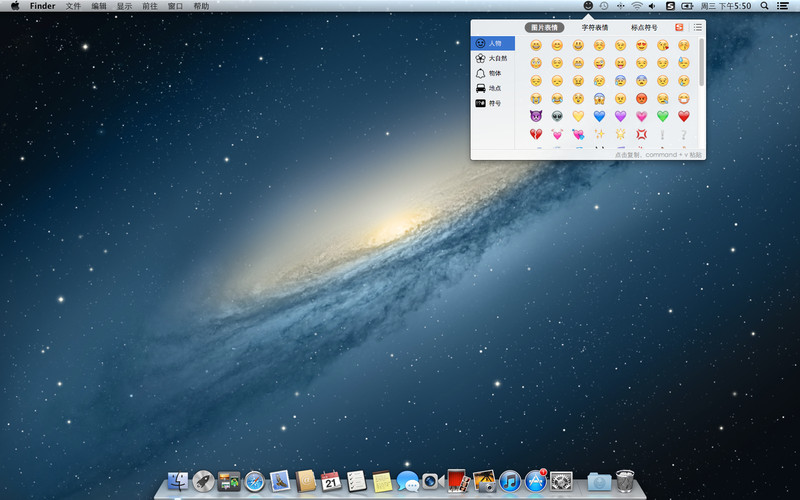The height and width of the screenshot is (500, 800).
Task: Copy the grey alien emoji
Action: (557, 116)
